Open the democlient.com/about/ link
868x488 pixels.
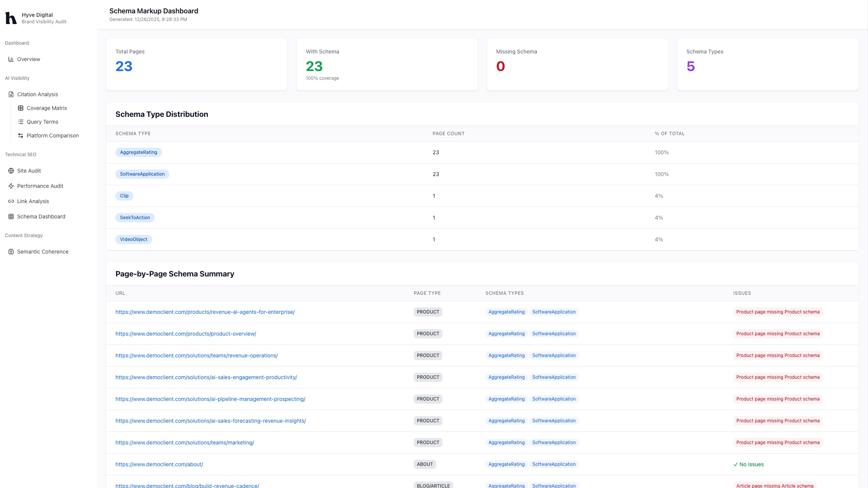point(159,464)
